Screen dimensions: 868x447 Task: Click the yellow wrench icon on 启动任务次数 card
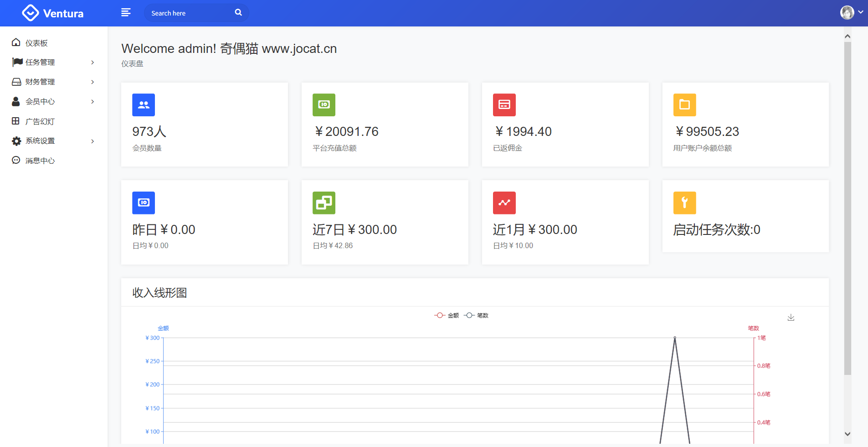point(685,203)
